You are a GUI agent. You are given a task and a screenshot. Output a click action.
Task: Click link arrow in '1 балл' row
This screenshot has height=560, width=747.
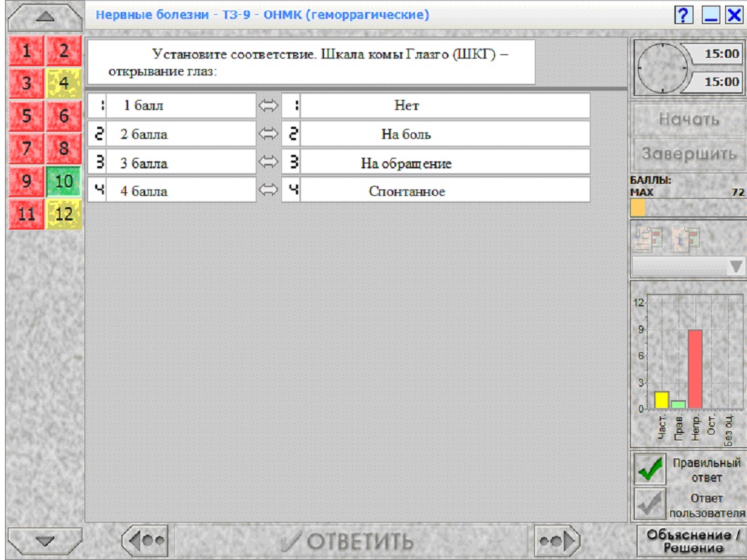tap(268, 105)
